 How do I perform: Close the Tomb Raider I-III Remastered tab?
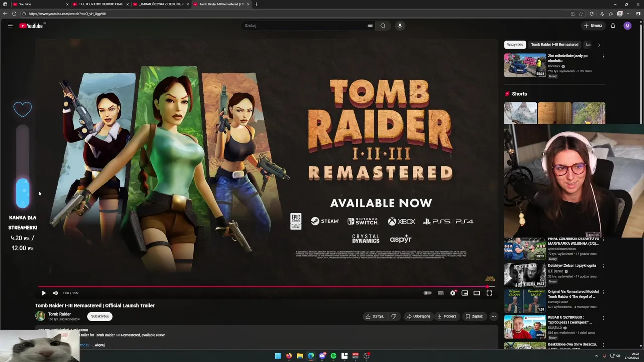tap(248, 4)
